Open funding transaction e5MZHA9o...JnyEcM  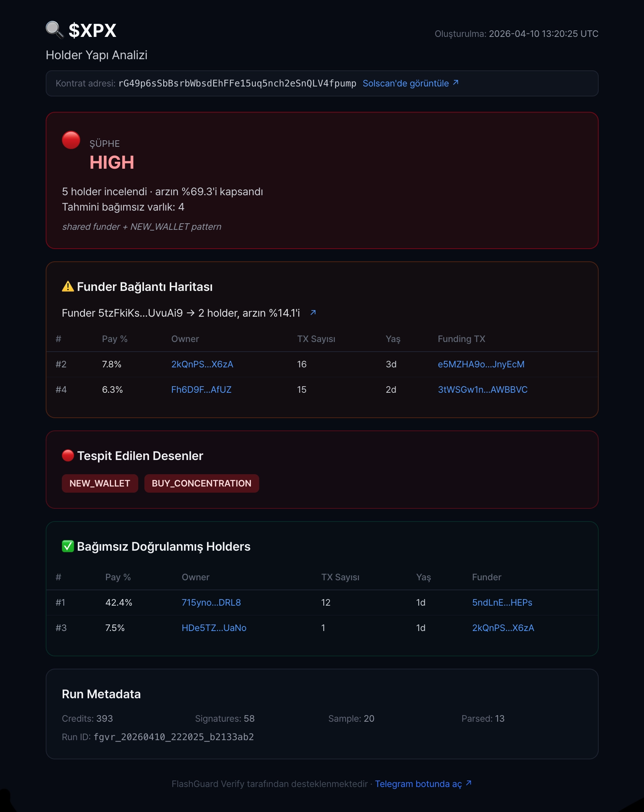481,364
